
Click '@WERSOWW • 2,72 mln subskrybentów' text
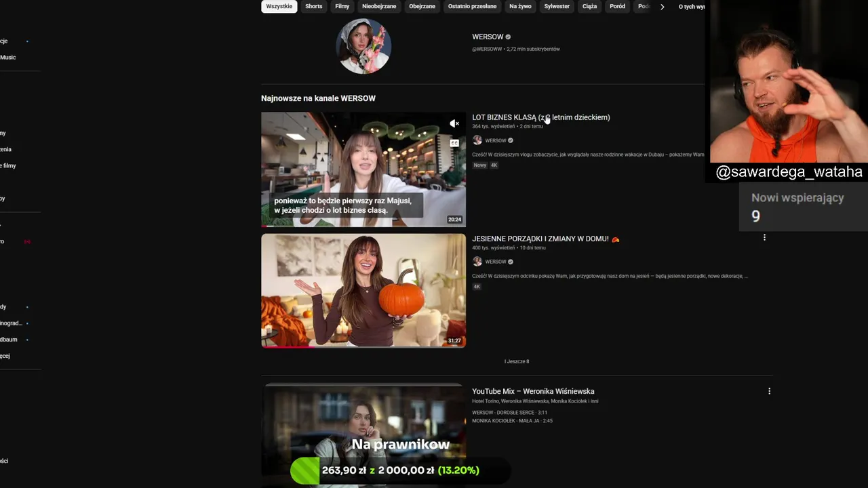coord(516,49)
